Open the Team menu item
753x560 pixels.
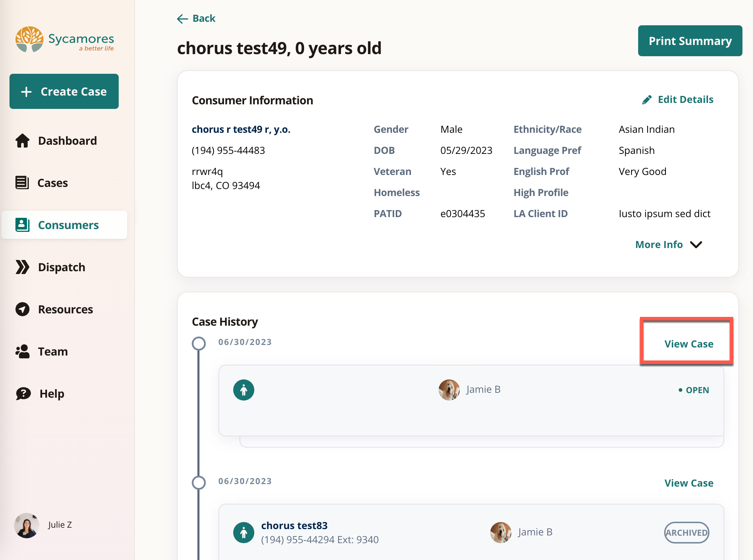(x=64, y=351)
